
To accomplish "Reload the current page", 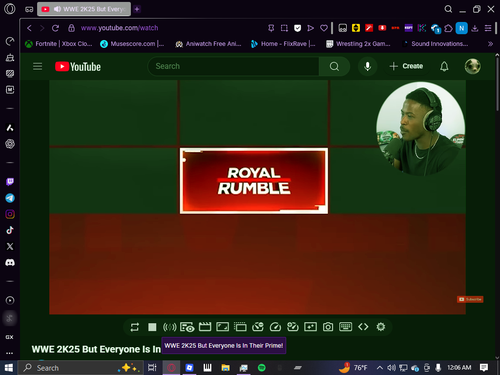I will (55, 28).
